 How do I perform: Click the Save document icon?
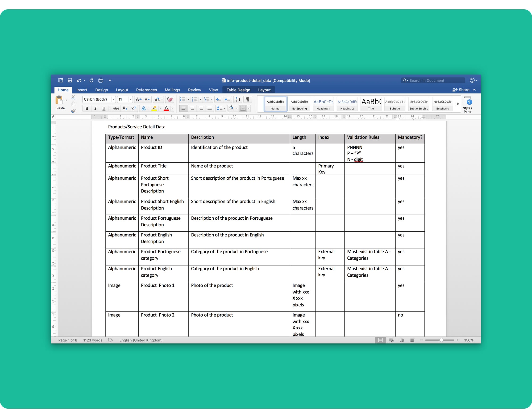pos(70,80)
